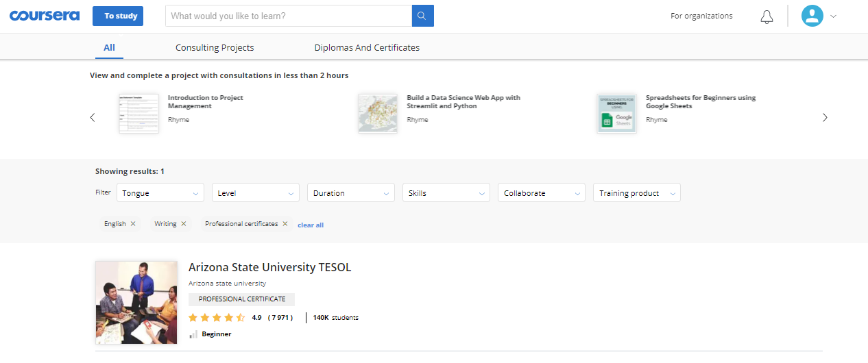This screenshot has width=868, height=363.
Task: Expand the profile menu chevron
Action: (x=834, y=16)
